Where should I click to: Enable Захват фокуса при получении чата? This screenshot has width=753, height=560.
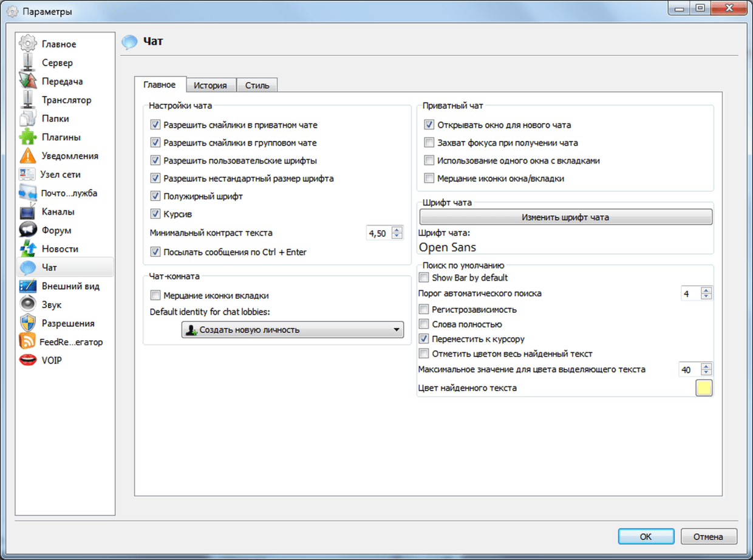429,143
